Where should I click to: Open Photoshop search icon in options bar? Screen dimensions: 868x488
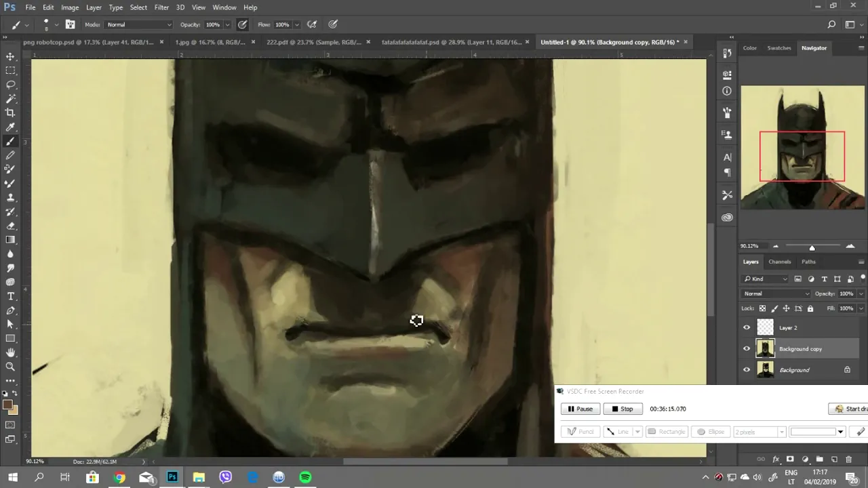pyautogui.click(x=832, y=24)
